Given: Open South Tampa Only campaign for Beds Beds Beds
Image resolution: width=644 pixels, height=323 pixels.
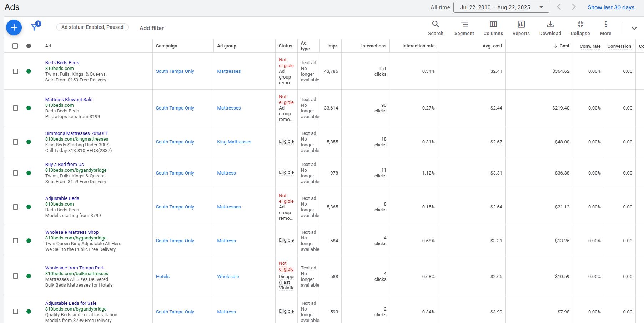Looking at the screenshot, I should (x=175, y=71).
